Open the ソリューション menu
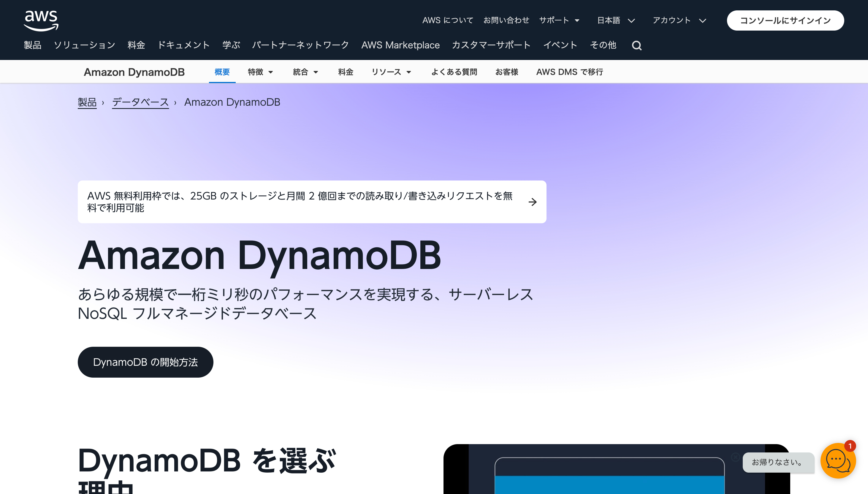Viewport: 868px width, 494px height. 85,45
